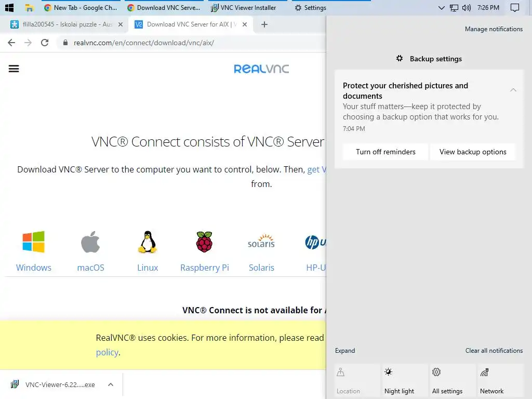Click the HP logo icon
The height and width of the screenshot is (399, 532).
[315, 242]
